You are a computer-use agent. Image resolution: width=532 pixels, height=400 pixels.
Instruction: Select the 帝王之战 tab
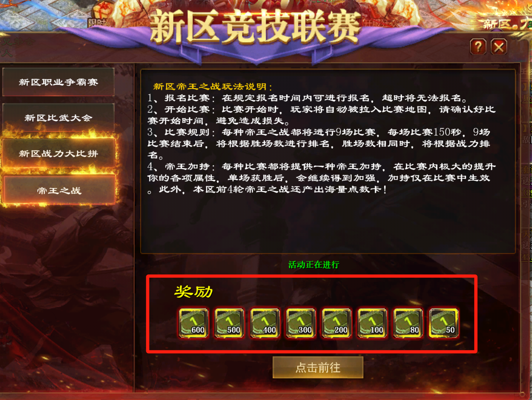point(59,190)
